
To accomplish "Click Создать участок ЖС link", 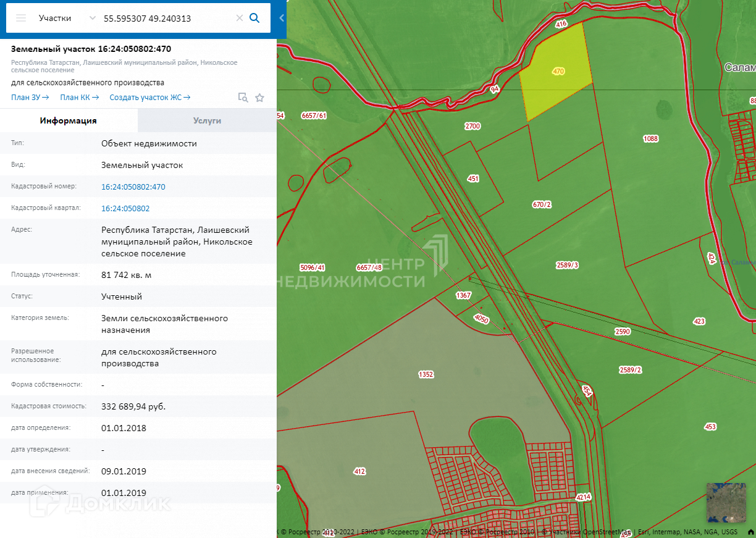I will coord(150,97).
